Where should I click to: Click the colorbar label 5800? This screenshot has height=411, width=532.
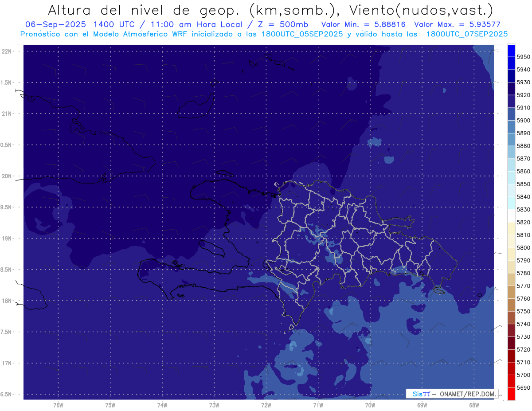[523, 248]
